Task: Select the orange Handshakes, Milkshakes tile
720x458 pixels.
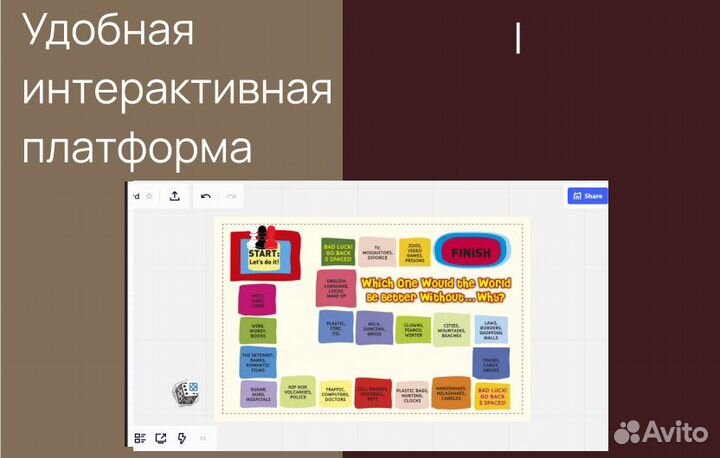Action: tap(451, 393)
